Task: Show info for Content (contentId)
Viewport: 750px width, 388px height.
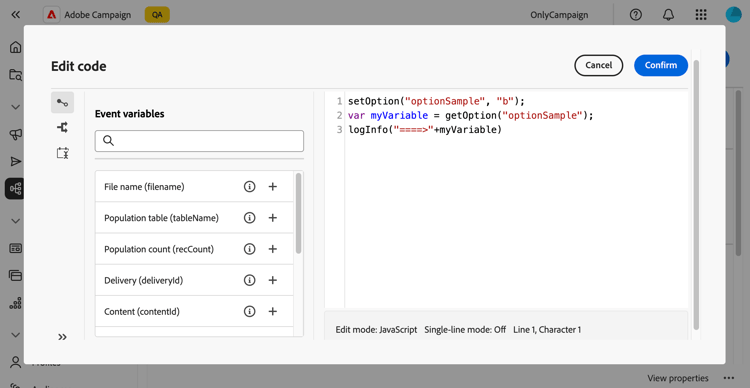Action: tap(249, 311)
